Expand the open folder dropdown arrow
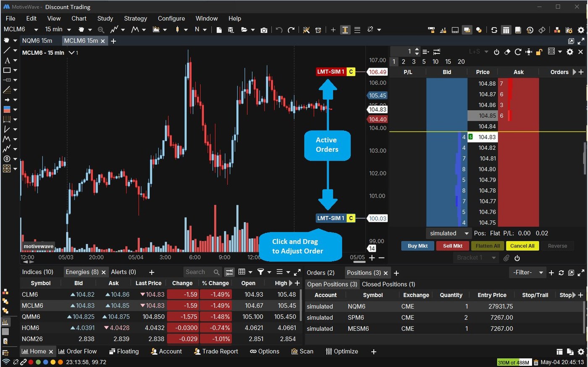 point(253,30)
